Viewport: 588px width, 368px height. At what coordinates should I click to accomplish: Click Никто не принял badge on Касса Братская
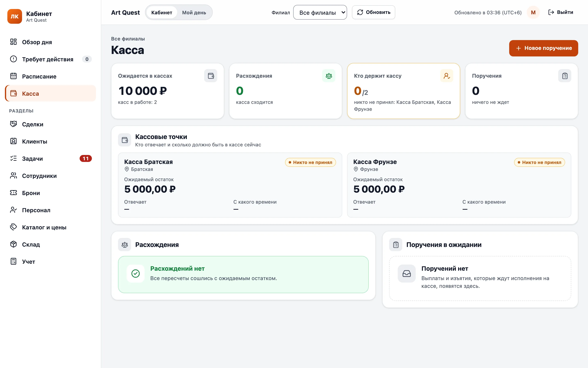310,162
